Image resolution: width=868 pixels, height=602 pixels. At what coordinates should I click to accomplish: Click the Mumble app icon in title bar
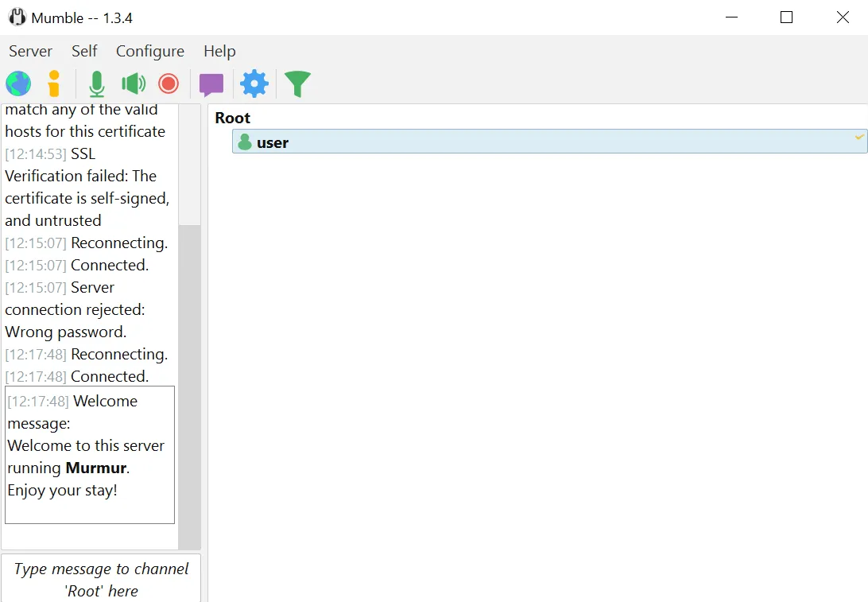[x=17, y=17]
